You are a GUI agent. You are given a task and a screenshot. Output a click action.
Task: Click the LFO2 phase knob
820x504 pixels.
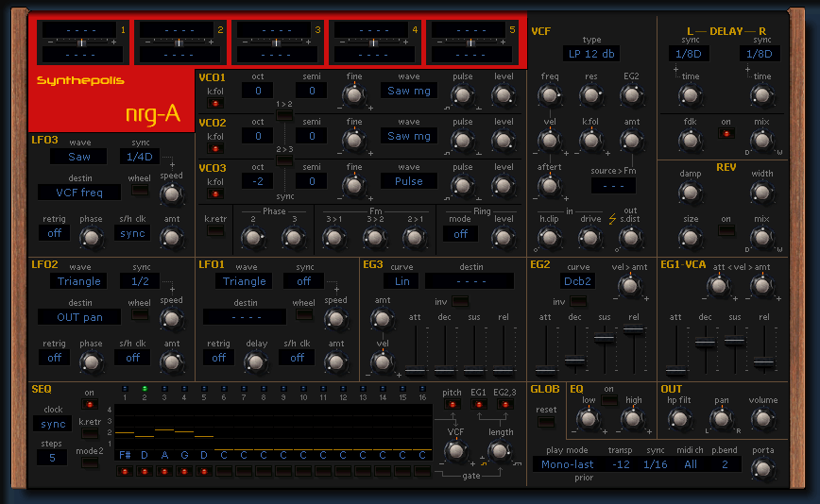coord(91,361)
